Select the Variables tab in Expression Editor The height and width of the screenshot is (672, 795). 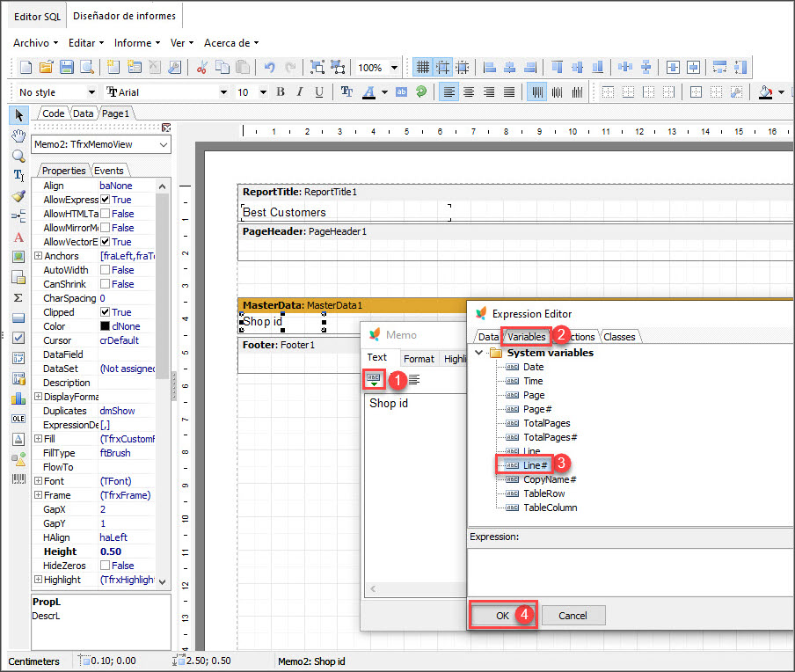526,337
